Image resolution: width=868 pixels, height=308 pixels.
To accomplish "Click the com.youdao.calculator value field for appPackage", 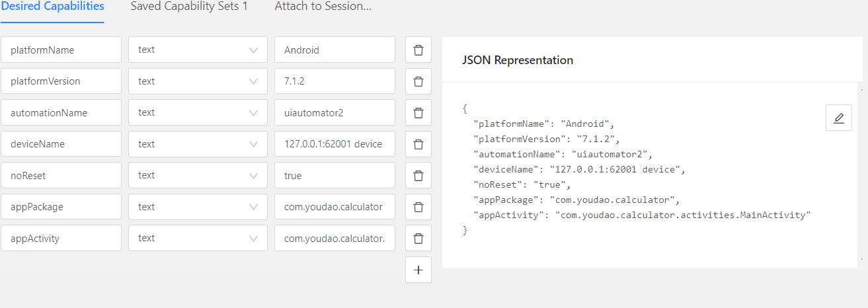I will pyautogui.click(x=335, y=207).
